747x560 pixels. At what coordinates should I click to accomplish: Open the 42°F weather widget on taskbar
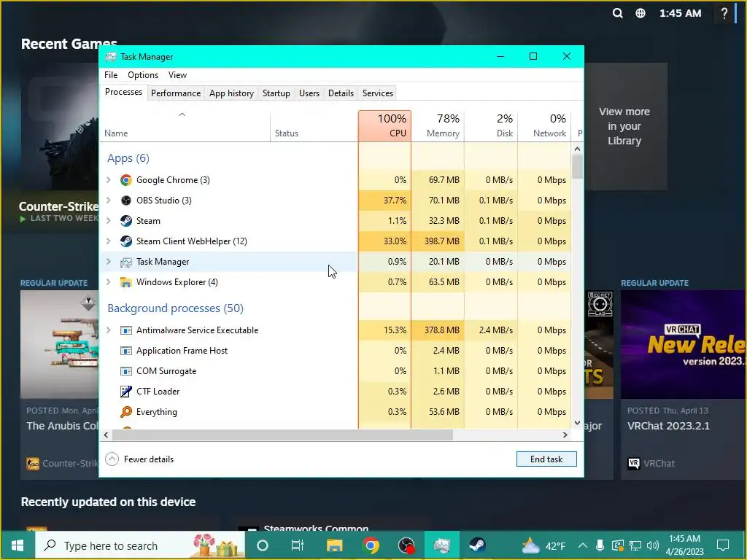543,545
